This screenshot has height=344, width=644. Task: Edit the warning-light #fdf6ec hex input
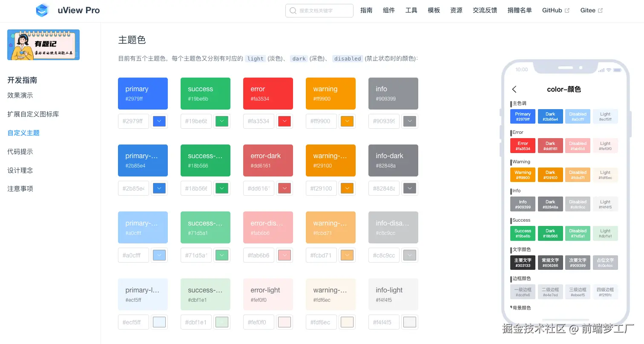321,322
